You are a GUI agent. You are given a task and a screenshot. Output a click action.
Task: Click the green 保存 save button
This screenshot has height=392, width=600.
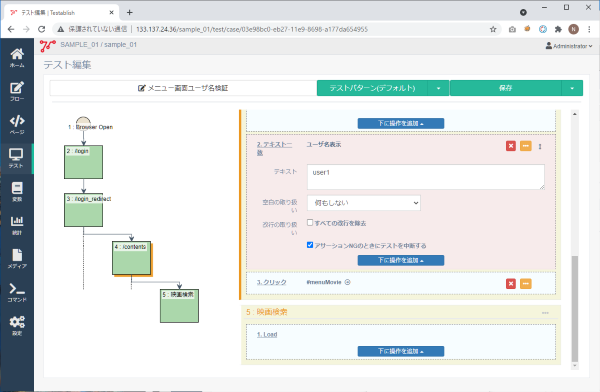[x=505, y=88]
